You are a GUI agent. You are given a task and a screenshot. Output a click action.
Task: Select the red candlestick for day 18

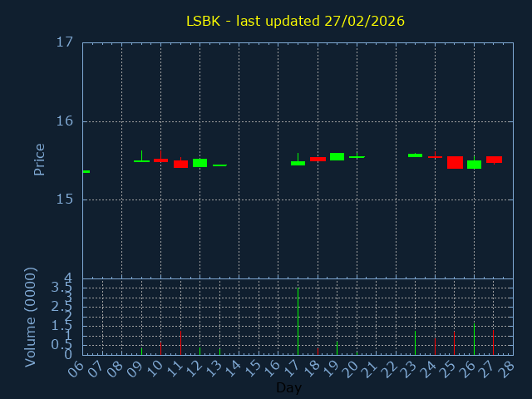(318, 159)
